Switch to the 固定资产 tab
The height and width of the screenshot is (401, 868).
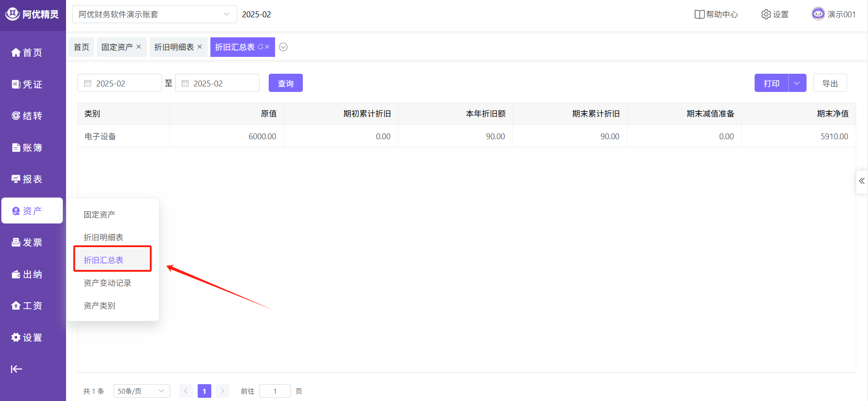pyautogui.click(x=117, y=47)
